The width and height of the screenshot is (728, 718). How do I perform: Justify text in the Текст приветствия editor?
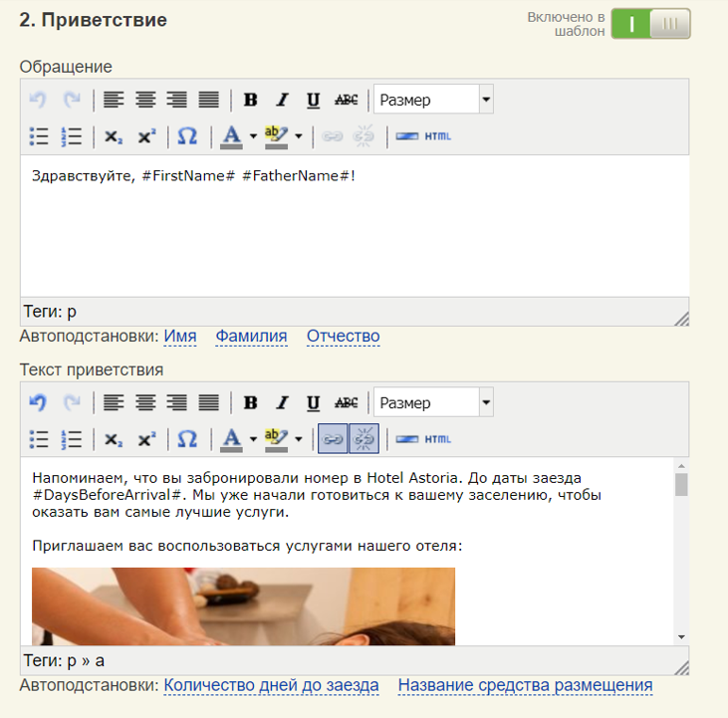[208, 402]
